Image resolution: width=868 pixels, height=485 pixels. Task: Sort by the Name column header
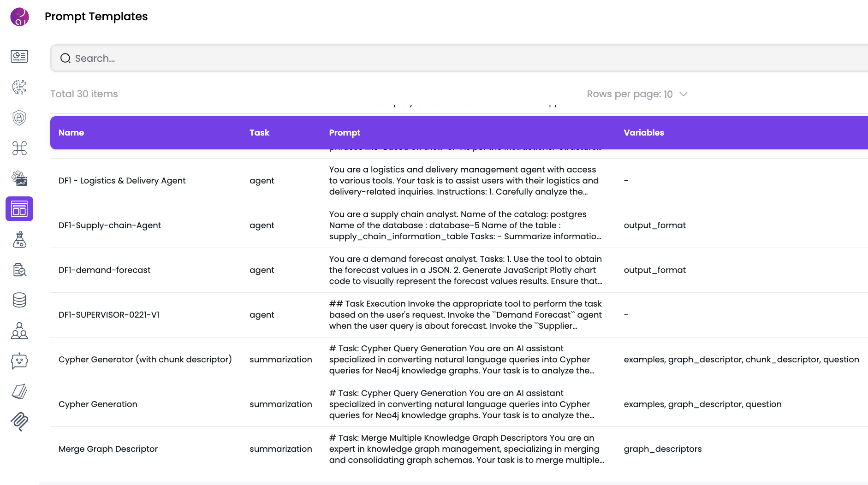[x=71, y=133]
